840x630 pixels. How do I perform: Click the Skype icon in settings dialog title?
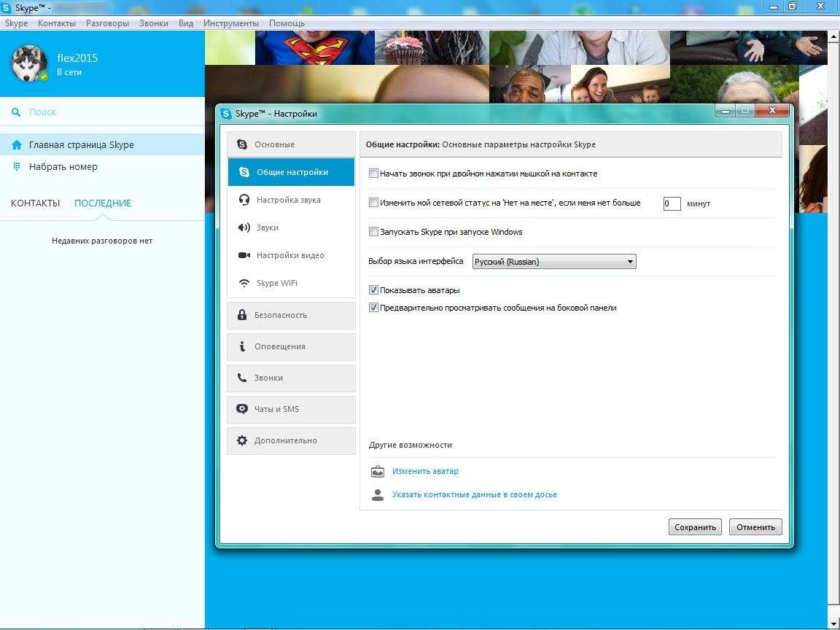coord(226,114)
